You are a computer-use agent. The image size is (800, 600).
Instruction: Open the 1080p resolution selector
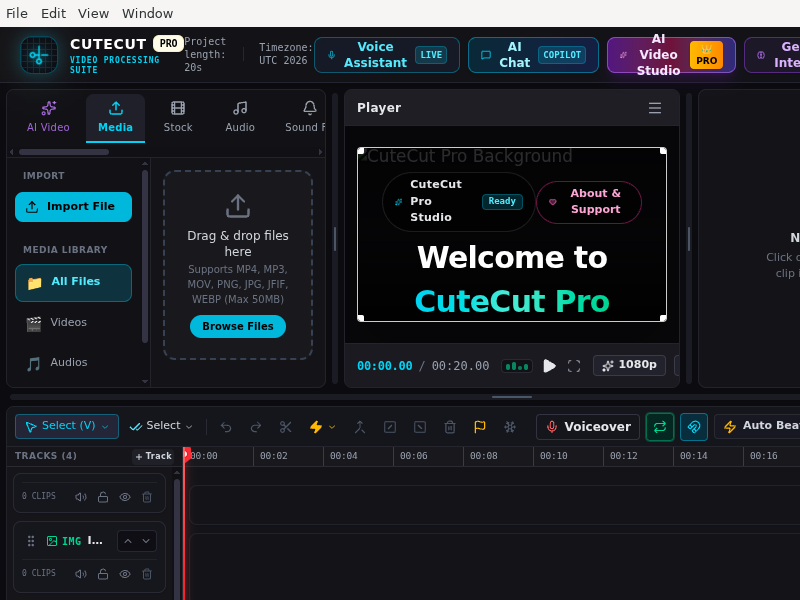point(629,365)
